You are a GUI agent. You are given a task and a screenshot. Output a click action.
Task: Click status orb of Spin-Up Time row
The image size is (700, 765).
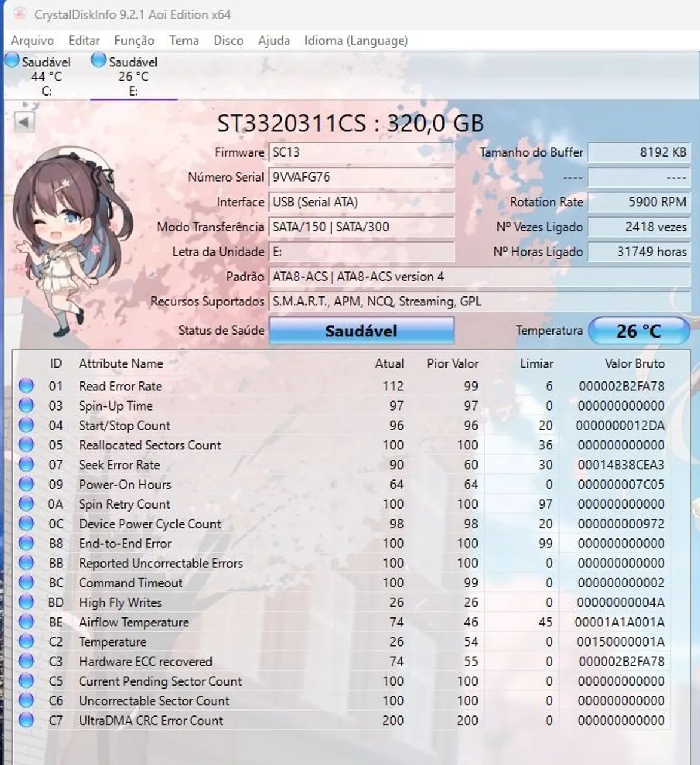[26, 405]
